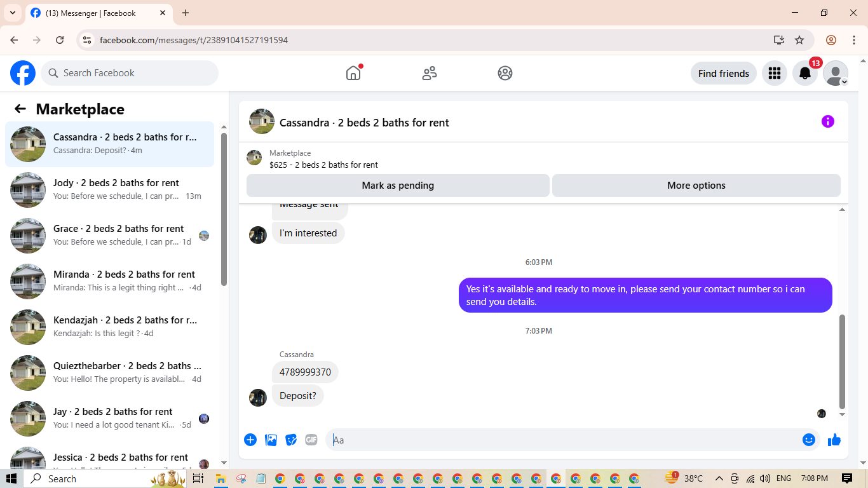Open the Groups icon in top navigation
The height and width of the screenshot is (488, 868).
(x=505, y=73)
